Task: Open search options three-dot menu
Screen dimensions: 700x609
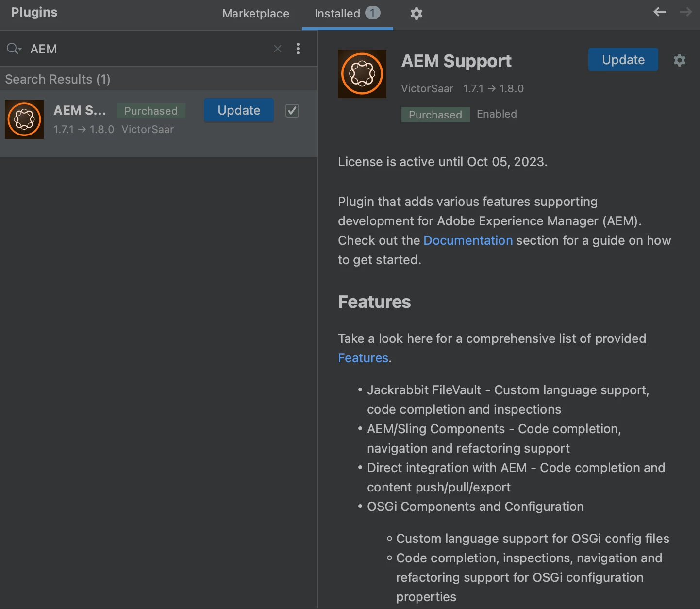Action: coord(298,49)
